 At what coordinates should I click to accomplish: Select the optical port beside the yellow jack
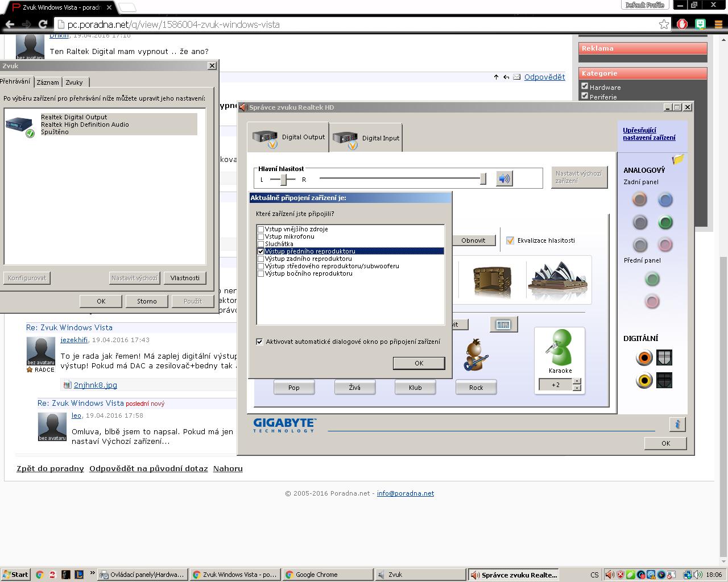coord(664,380)
